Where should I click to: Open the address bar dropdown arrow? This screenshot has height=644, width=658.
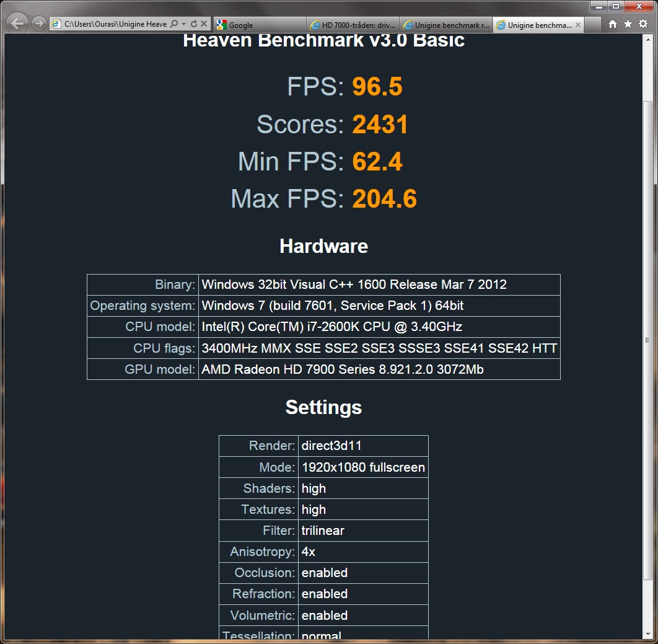click(x=183, y=24)
